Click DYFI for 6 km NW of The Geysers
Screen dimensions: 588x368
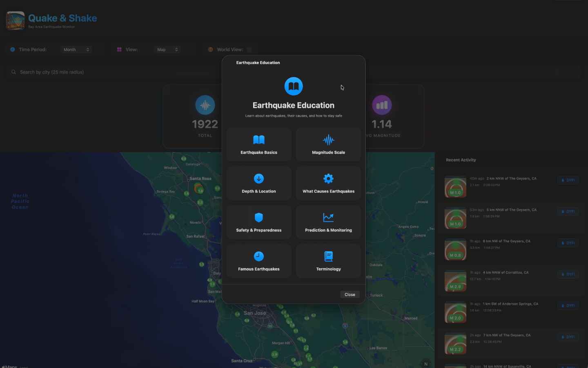(x=568, y=243)
